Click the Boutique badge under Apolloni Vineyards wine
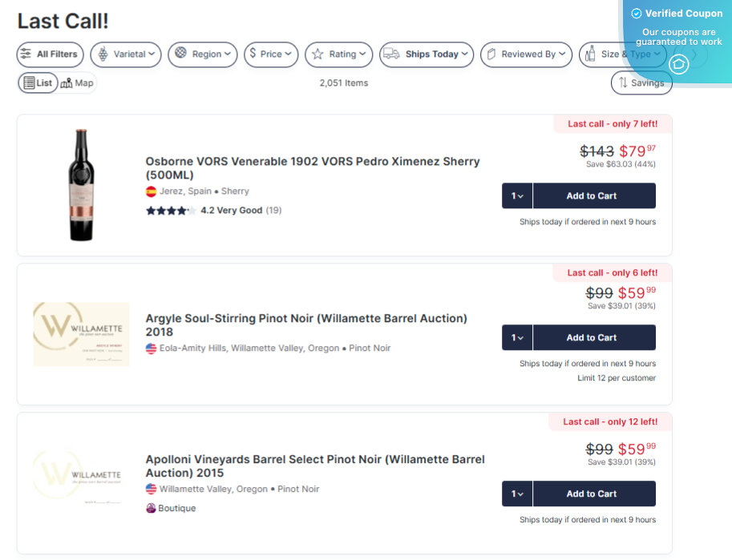Screen dimensions: 732x560 (x=171, y=507)
